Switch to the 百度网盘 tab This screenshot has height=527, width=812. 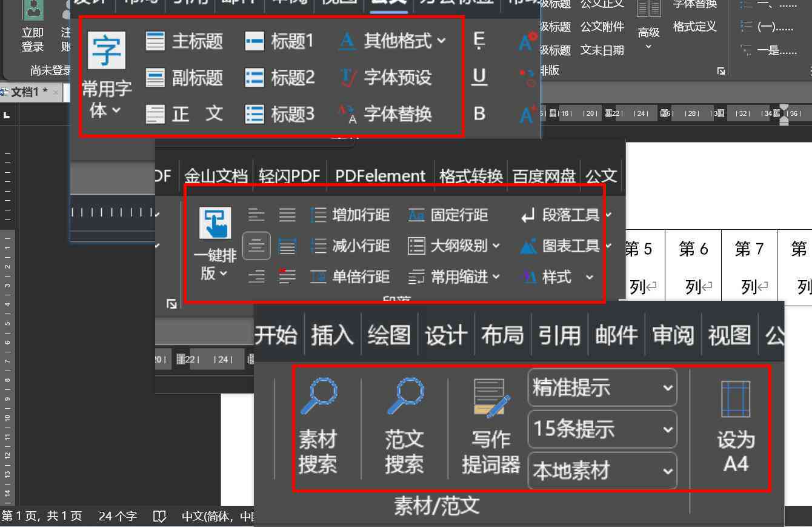[x=544, y=176]
